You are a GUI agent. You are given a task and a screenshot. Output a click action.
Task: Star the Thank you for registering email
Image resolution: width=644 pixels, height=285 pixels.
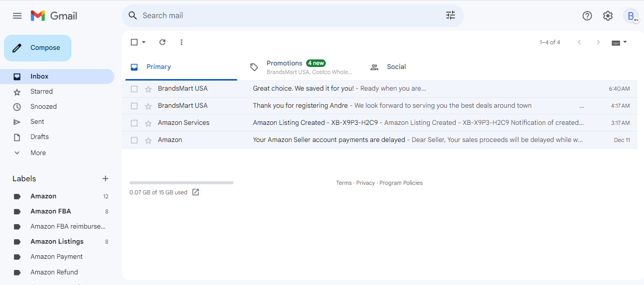(148, 106)
